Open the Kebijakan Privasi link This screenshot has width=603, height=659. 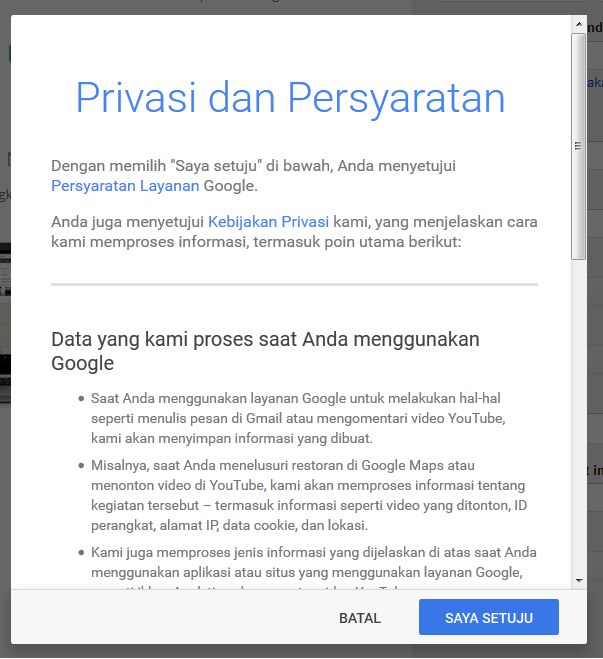click(269, 221)
